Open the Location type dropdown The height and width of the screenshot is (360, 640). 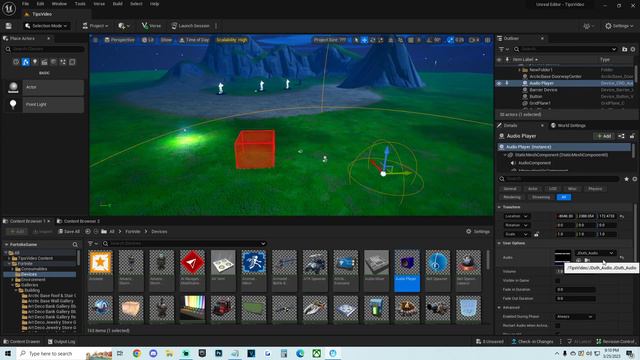[516, 216]
